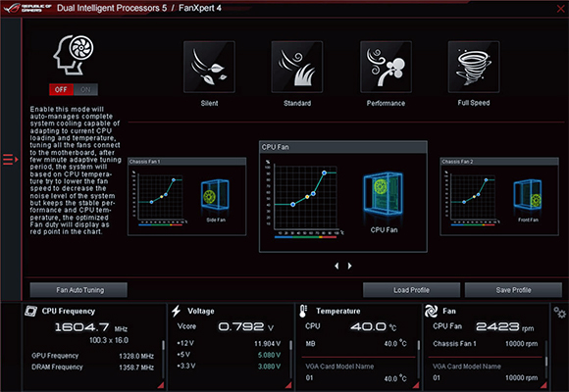Set fans to Full Speed mode
Screen dimensions: 569x392
[x=474, y=67]
